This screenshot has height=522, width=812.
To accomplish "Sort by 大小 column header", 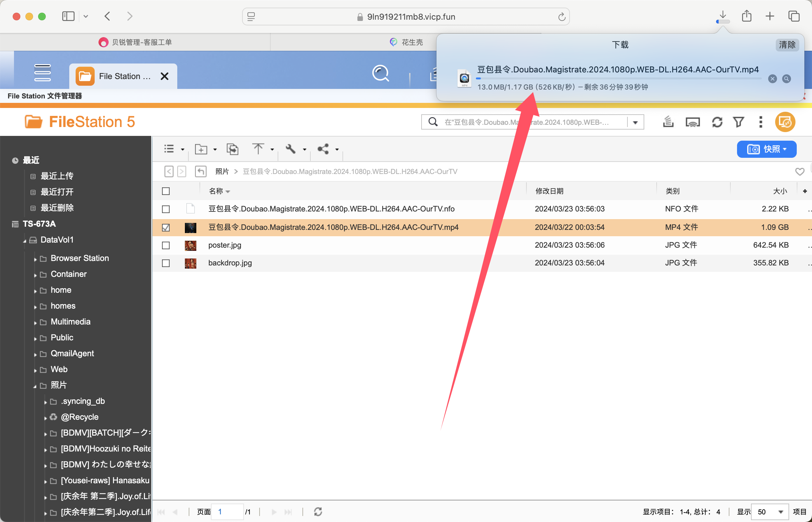I will point(780,191).
